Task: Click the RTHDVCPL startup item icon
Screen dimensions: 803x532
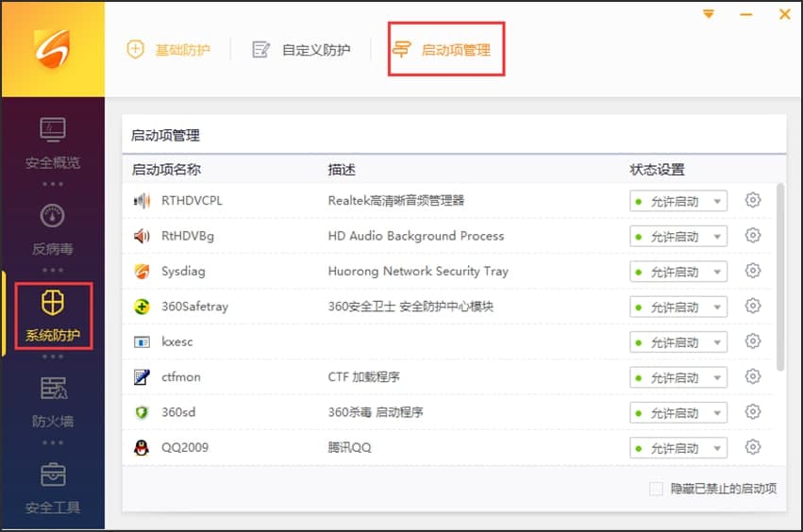Action: point(142,201)
